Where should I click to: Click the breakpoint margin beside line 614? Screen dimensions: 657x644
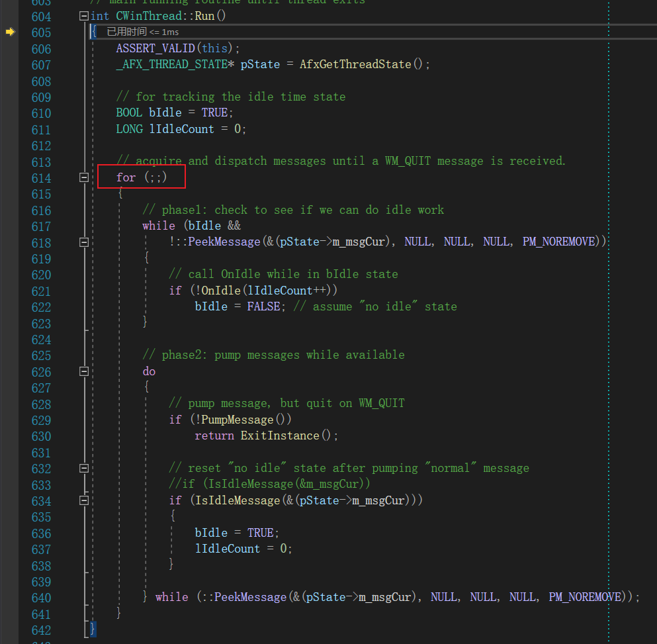point(9,178)
